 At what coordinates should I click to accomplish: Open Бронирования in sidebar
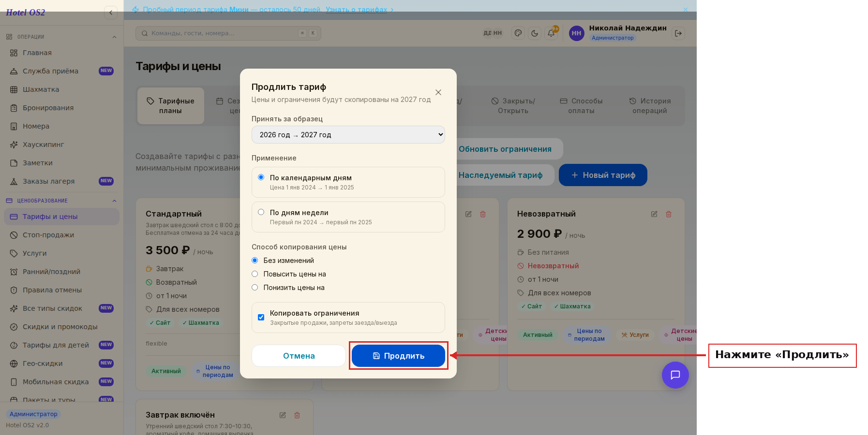[61, 108]
